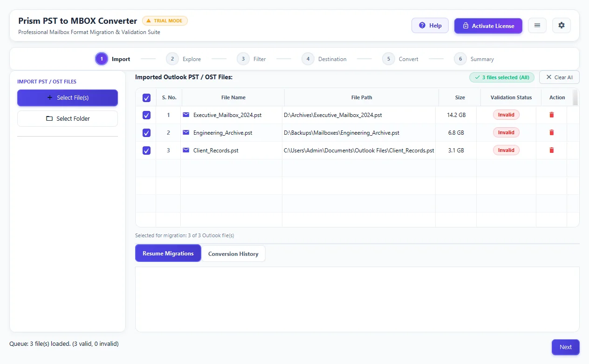Click the Trial Mode warning badge

coord(165,21)
